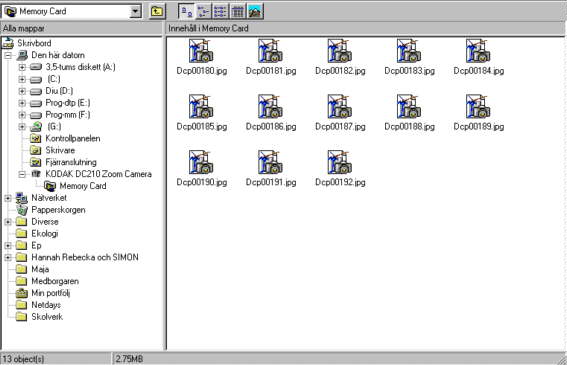This screenshot has width=567, height=365.
Task: Collapse the KODAK DC210 Zoom Camera node
Action: tap(22, 174)
